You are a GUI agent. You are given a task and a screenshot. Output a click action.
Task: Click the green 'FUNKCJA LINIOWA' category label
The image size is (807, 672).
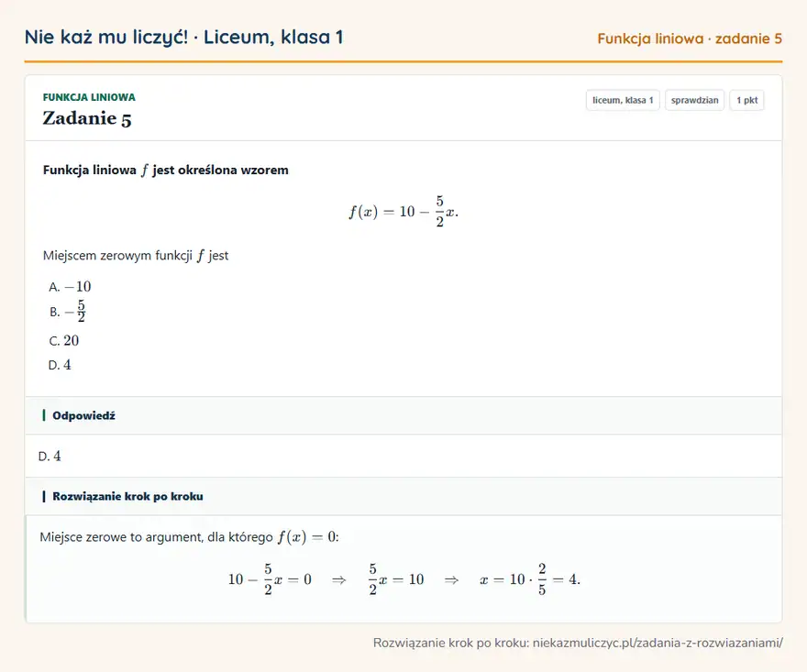pyautogui.click(x=89, y=97)
